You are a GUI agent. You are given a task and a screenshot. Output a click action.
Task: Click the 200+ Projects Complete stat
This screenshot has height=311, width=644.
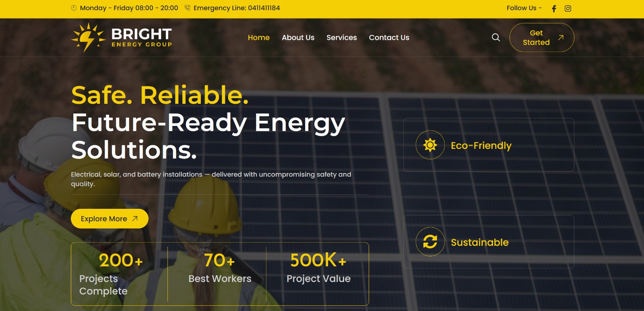(120, 274)
